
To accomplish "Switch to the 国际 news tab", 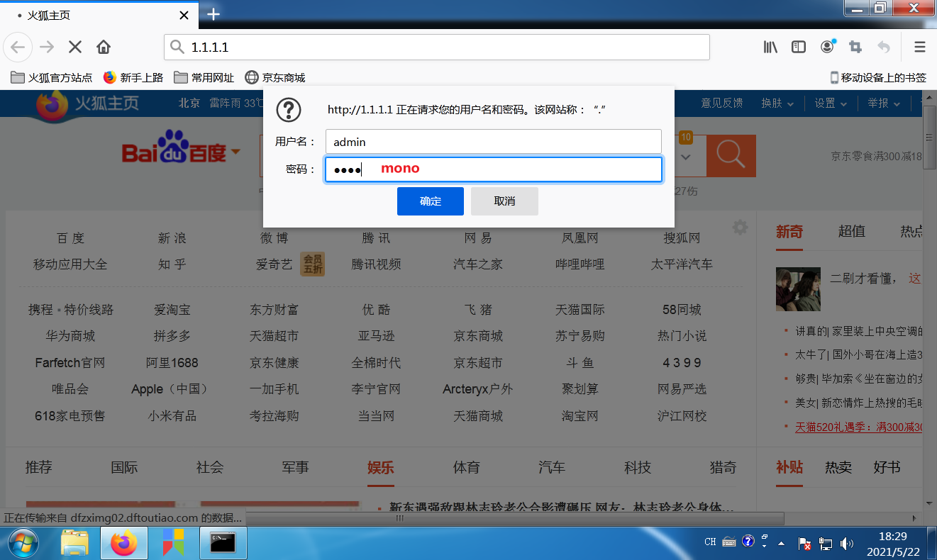I will [x=124, y=467].
